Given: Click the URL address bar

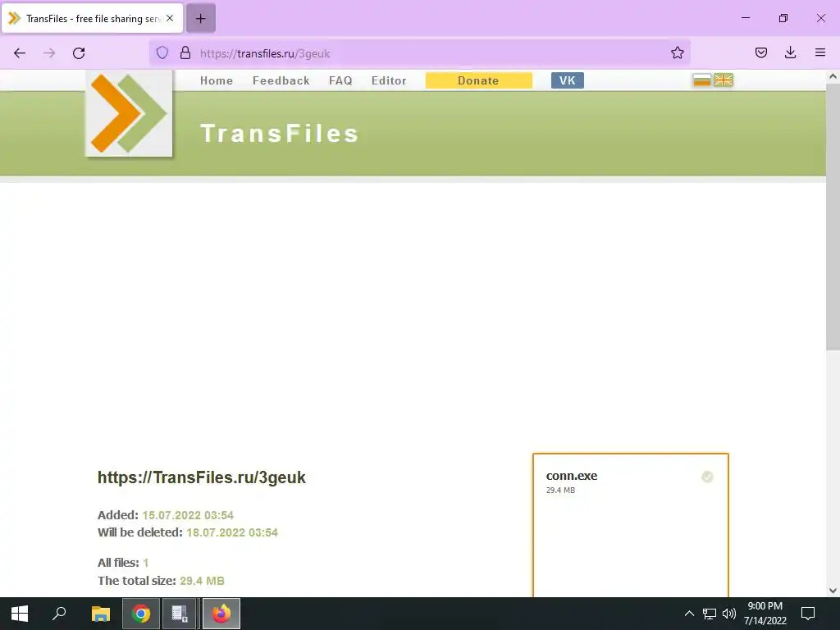Looking at the screenshot, I should (419, 53).
